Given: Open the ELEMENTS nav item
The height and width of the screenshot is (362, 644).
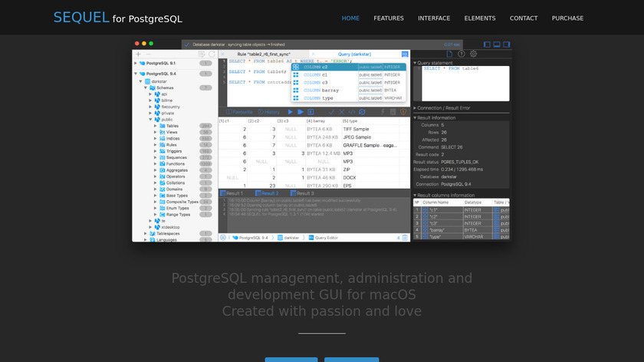Looking at the screenshot, I should [x=480, y=18].
